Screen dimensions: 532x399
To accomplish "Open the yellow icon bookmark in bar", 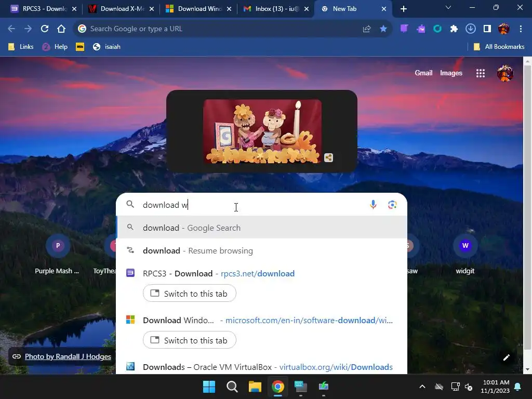I will coord(80,47).
